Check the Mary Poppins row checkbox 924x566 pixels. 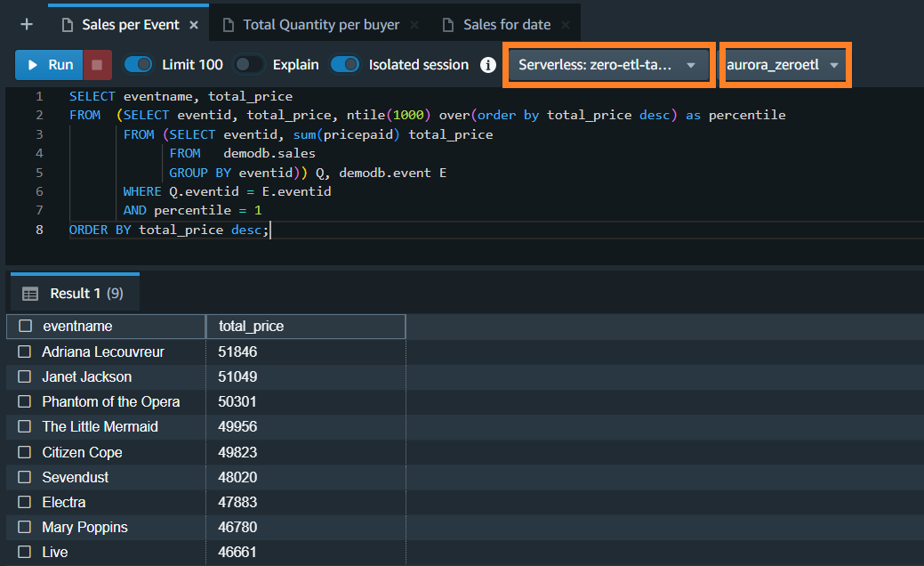tap(25, 528)
